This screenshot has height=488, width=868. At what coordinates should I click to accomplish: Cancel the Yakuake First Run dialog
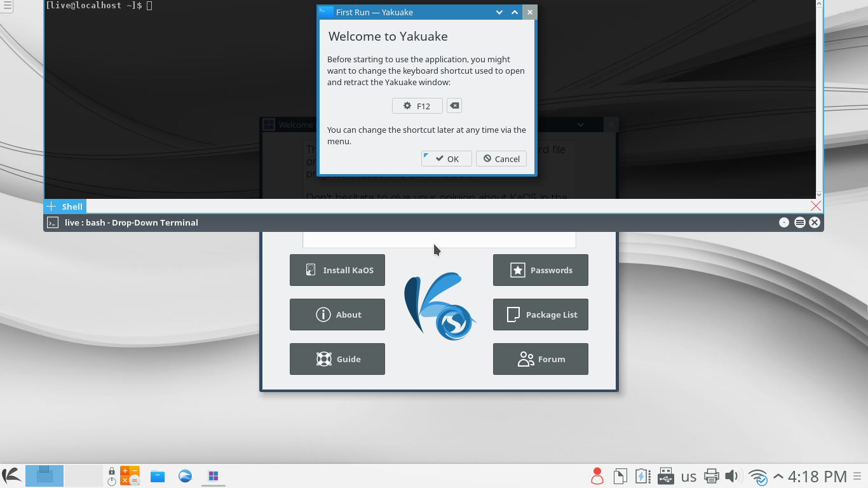(x=501, y=159)
